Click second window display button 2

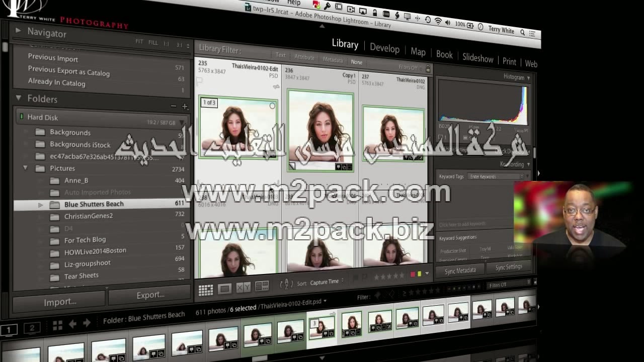coord(32,328)
